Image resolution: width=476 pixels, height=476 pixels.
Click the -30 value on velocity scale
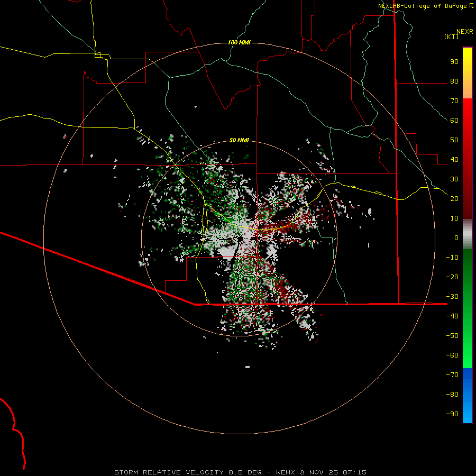tap(452, 297)
